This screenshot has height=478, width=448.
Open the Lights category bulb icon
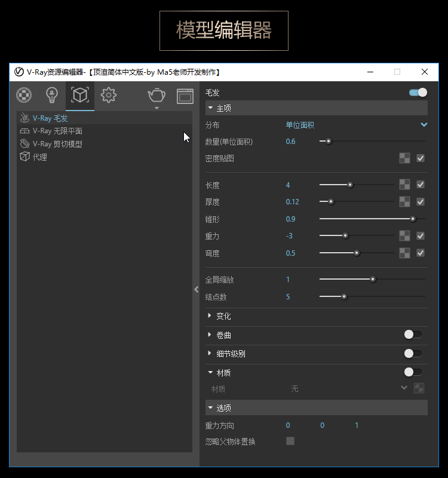pos(52,95)
